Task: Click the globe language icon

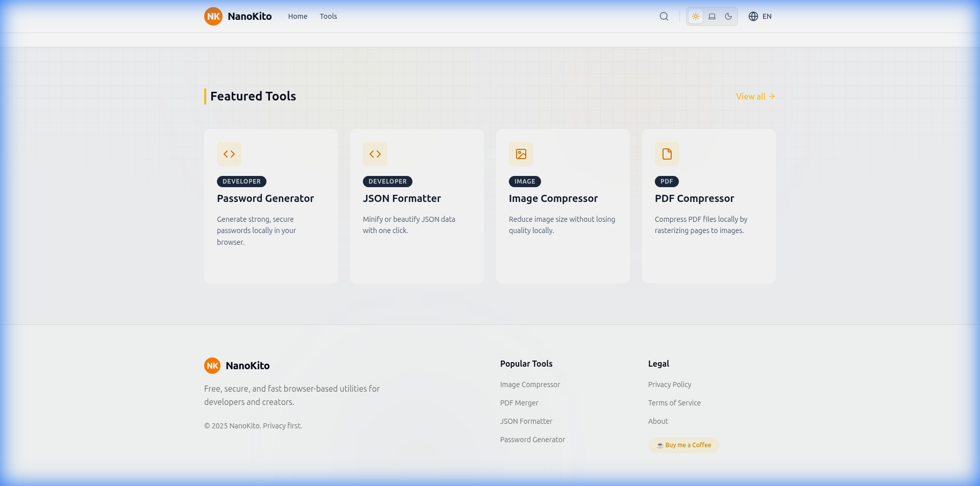Action: click(x=753, y=16)
